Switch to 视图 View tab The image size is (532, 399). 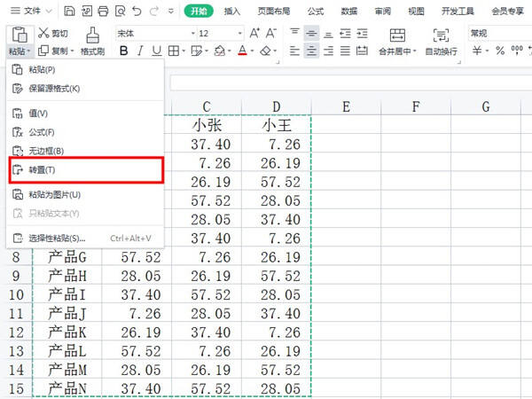(416, 12)
